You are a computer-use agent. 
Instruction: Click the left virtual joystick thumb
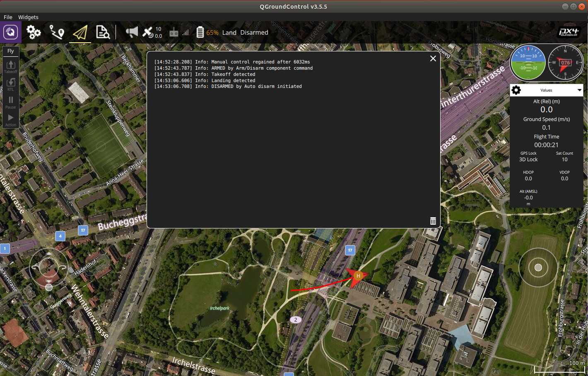click(49, 287)
